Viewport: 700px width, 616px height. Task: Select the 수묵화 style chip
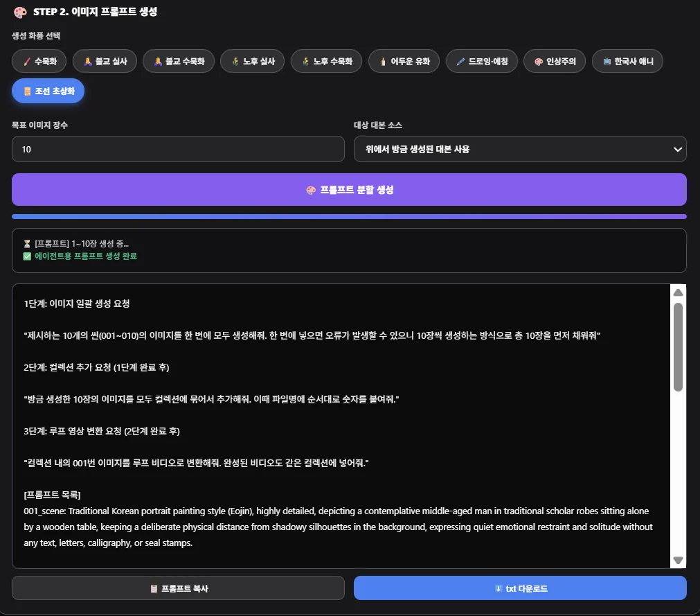[x=39, y=61]
